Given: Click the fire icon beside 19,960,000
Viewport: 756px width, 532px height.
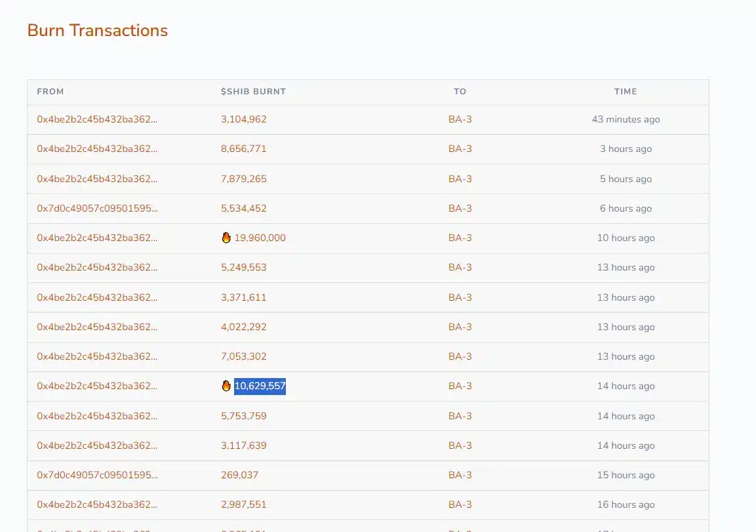Looking at the screenshot, I should (226, 238).
